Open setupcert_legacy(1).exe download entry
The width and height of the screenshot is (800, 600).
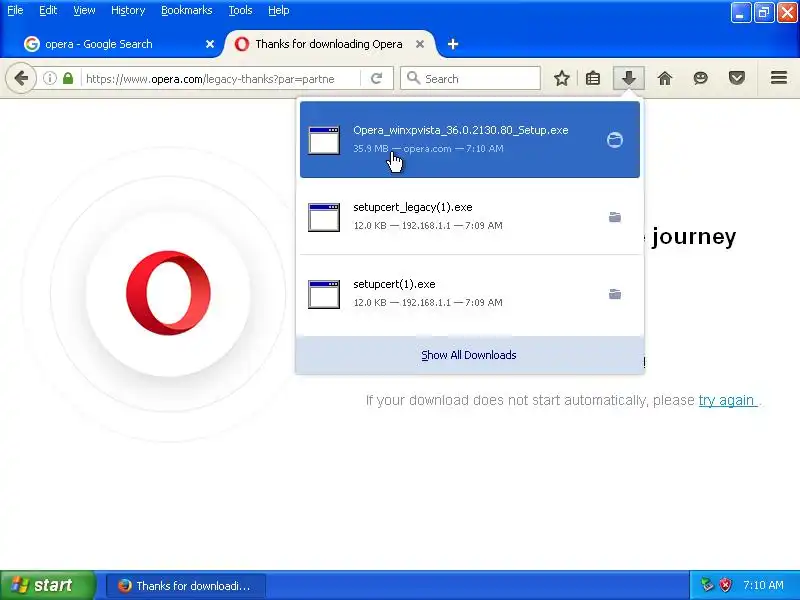[469, 217]
